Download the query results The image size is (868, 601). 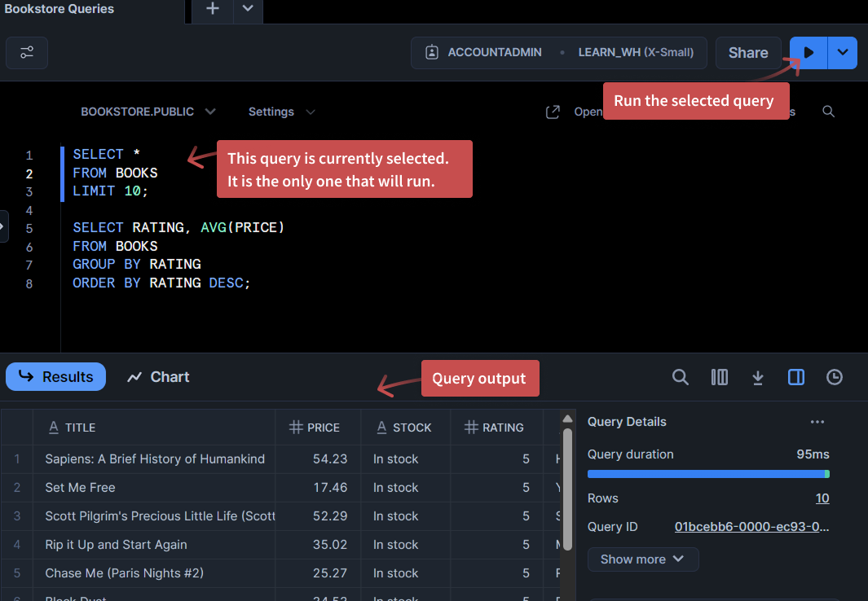coord(758,377)
